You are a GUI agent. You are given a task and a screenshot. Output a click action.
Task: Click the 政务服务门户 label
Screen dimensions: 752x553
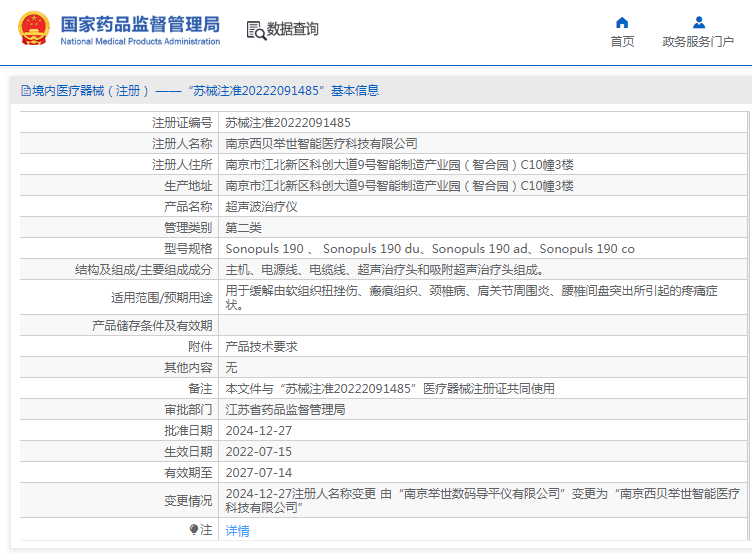click(x=698, y=42)
